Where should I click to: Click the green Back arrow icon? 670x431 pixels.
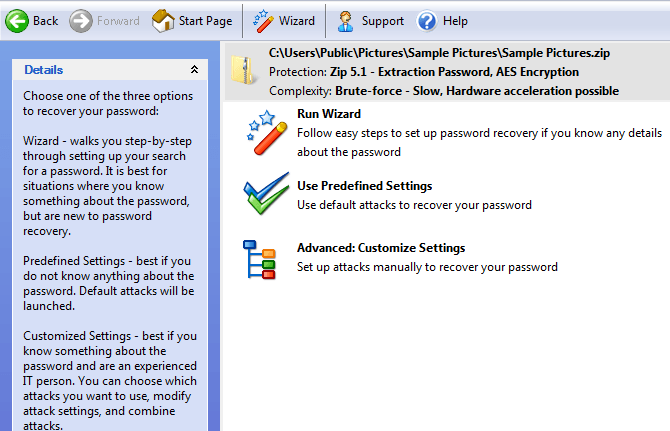tap(17, 20)
